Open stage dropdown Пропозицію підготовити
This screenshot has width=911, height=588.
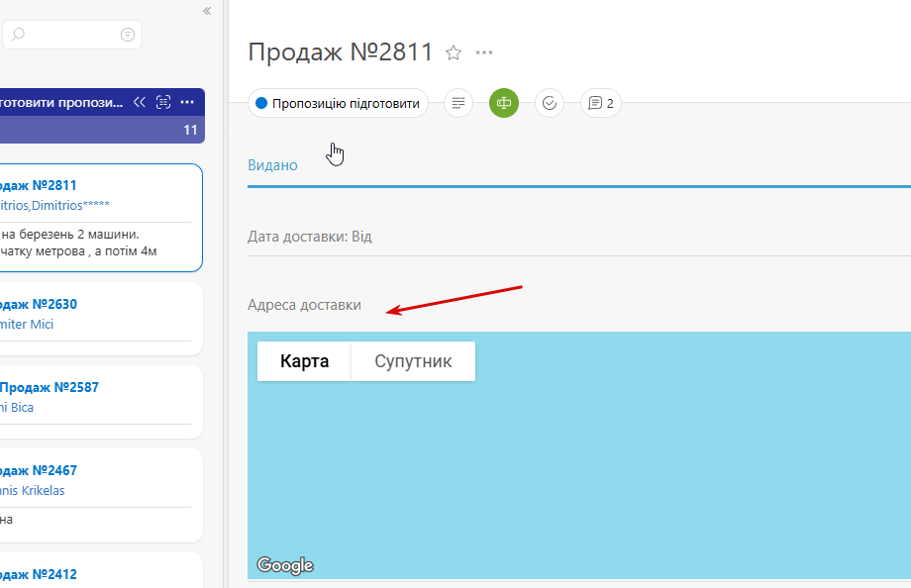tap(338, 103)
